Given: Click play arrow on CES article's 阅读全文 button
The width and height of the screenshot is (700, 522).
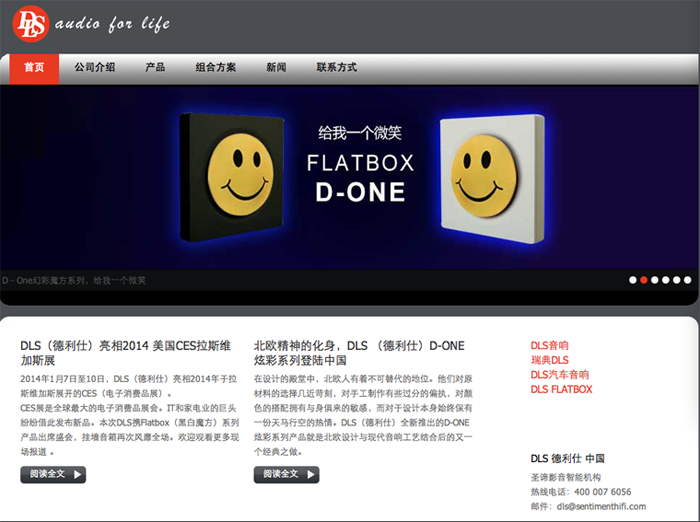Looking at the screenshot, I should 78,475.
